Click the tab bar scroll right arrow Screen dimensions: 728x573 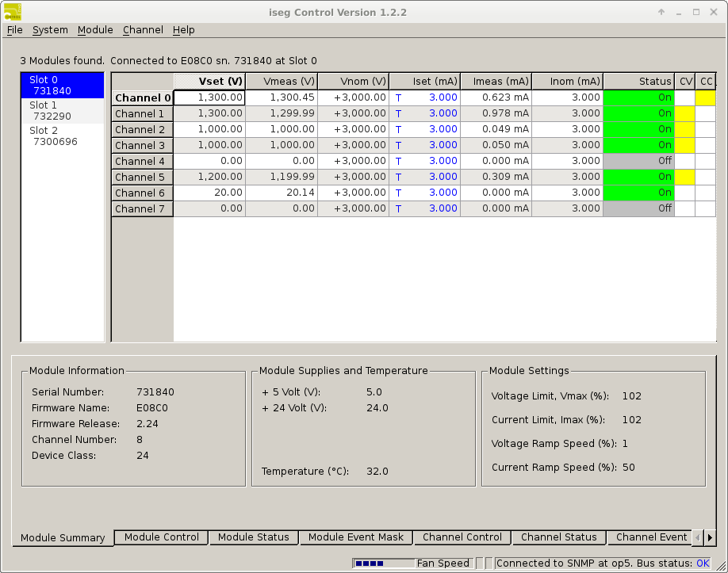click(710, 538)
